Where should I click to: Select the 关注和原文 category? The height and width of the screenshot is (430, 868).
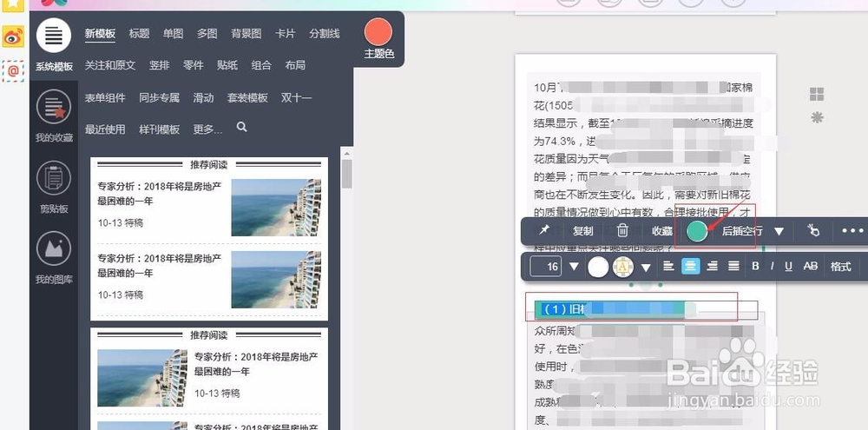pyautogui.click(x=110, y=65)
